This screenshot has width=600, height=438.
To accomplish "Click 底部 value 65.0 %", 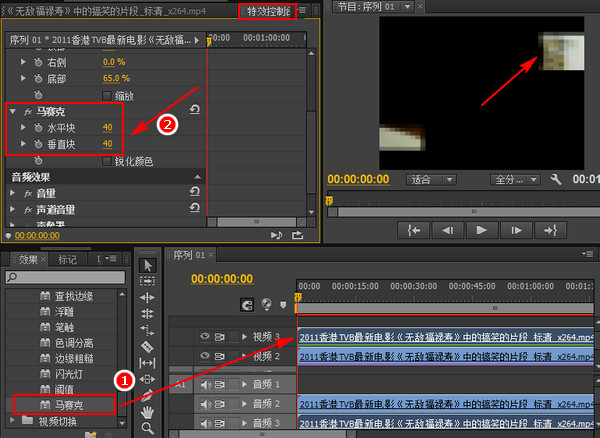I will pos(116,78).
